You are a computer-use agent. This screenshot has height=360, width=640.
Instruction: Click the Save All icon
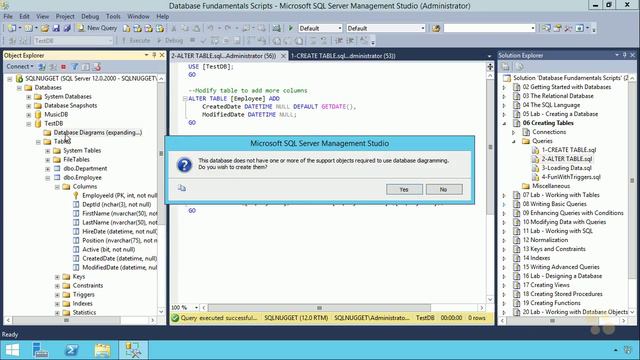(67, 28)
